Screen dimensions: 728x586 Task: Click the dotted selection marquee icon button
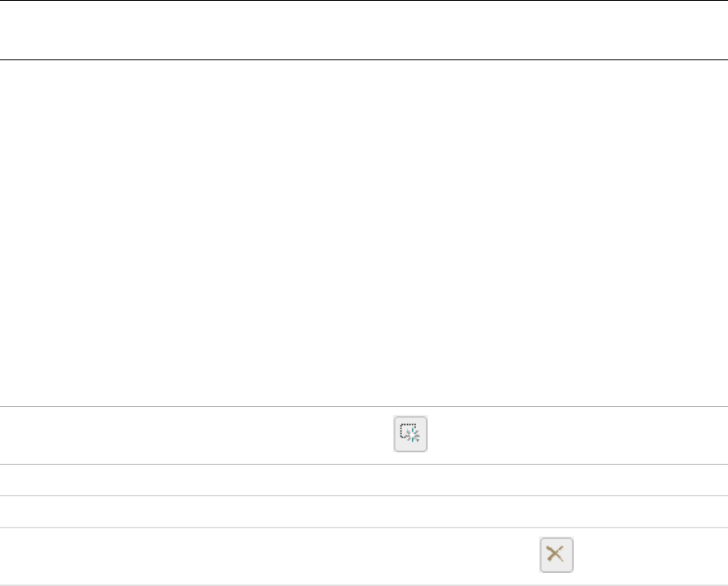point(410,434)
